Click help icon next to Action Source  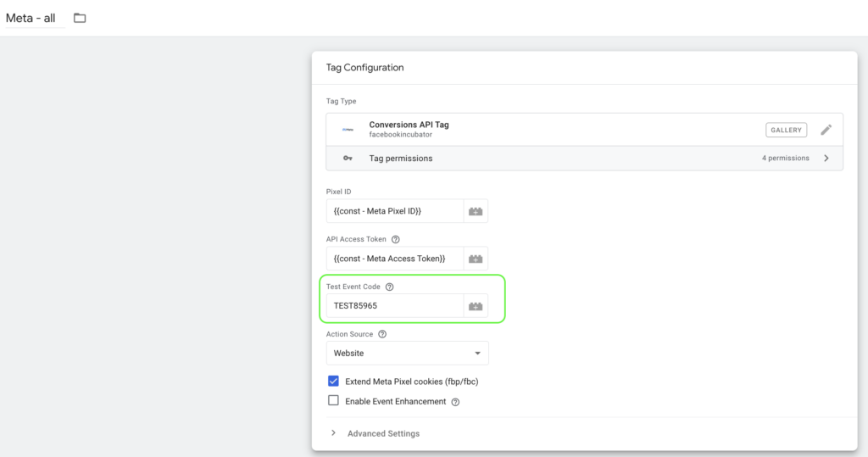pyautogui.click(x=382, y=335)
